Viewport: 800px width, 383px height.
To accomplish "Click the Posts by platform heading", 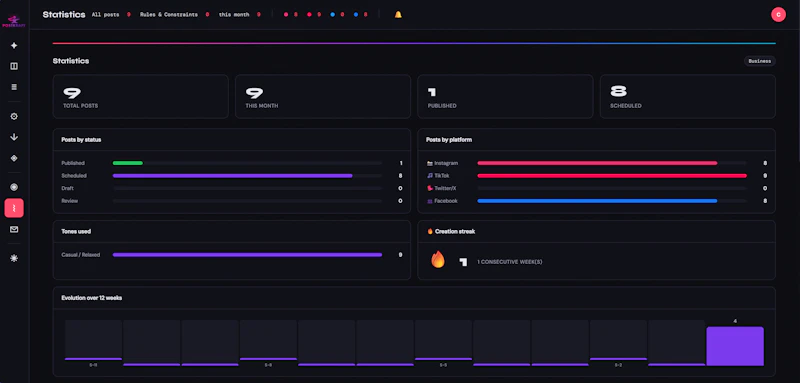I will (449, 139).
